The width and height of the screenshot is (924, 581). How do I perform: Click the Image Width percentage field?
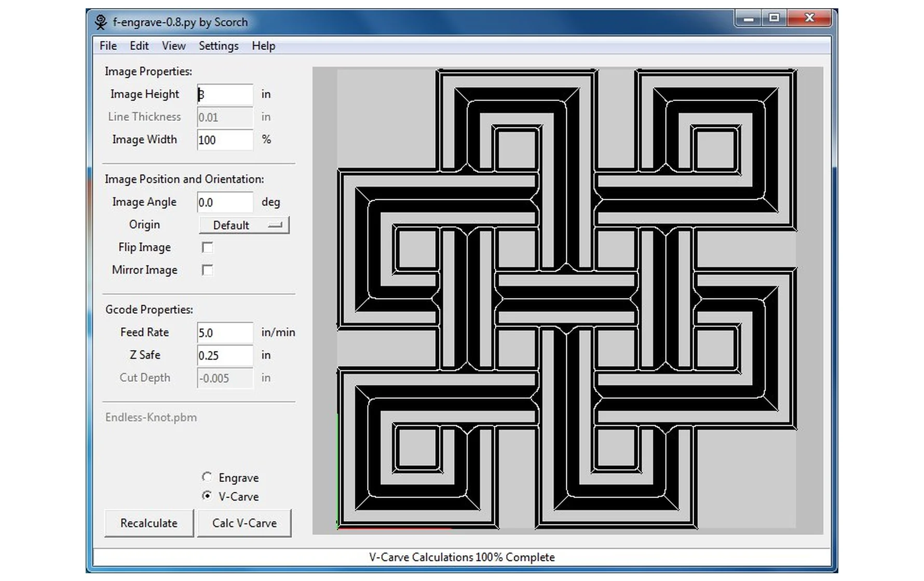(225, 140)
